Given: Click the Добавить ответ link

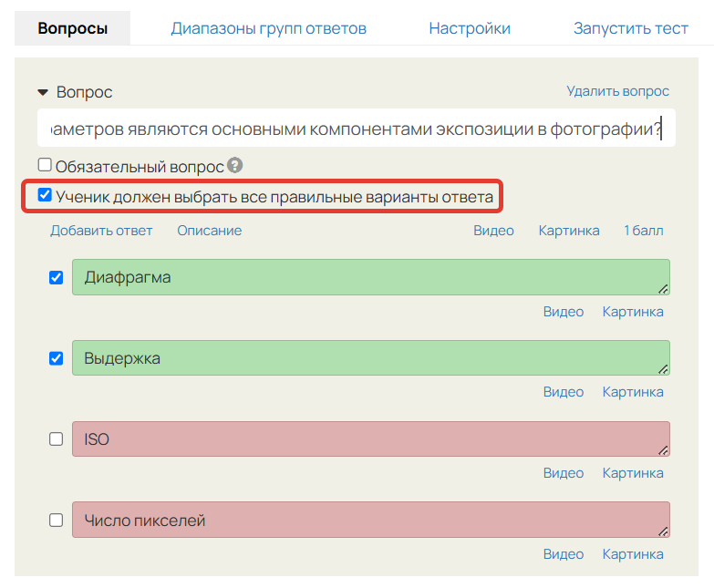Looking at the screenshot, I should [101, 231].
